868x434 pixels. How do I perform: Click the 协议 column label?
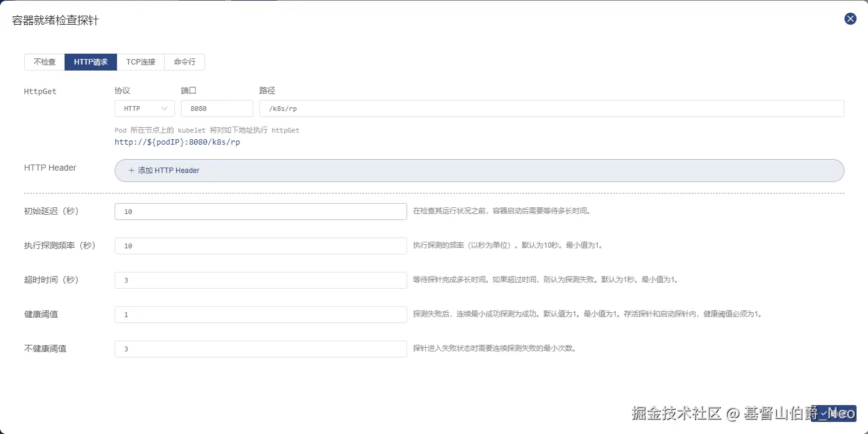(122, 90)
